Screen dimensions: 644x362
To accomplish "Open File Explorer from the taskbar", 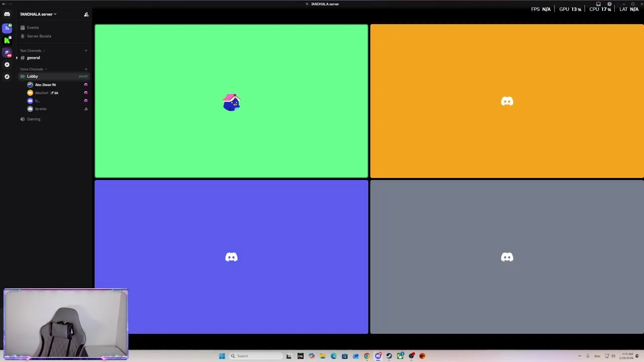I will coord(323,356).
